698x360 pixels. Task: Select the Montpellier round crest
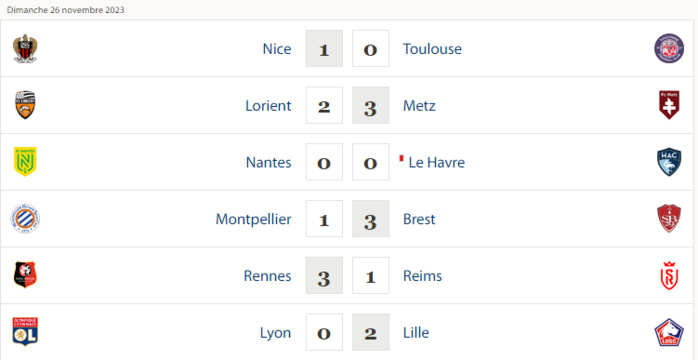point(25,219)
